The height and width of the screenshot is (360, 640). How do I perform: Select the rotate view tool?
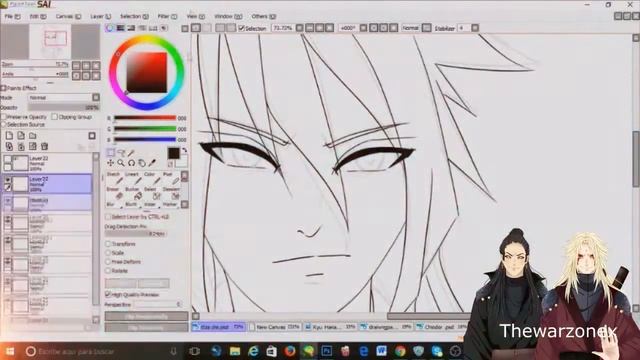click(x=131, y=163)
